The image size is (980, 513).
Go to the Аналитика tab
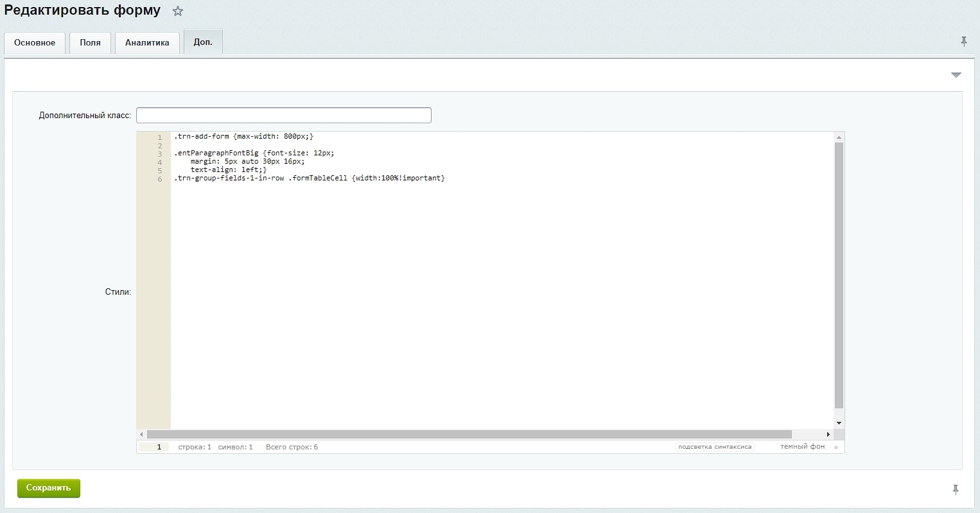(147, 43)
